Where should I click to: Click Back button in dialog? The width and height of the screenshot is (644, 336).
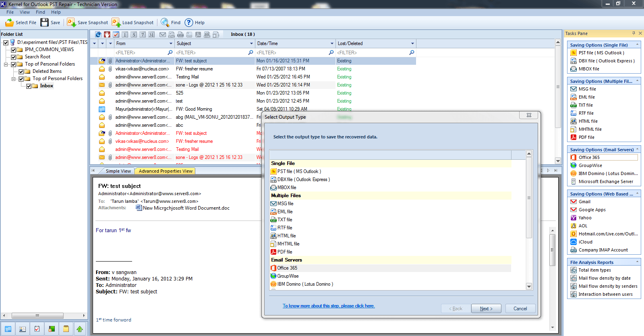456,309
